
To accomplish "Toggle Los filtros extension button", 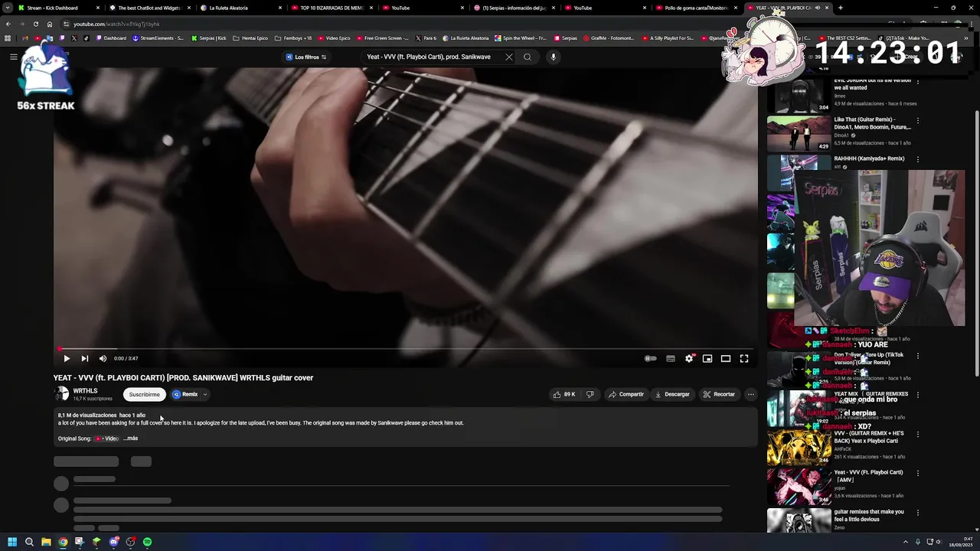I will 306,57.
